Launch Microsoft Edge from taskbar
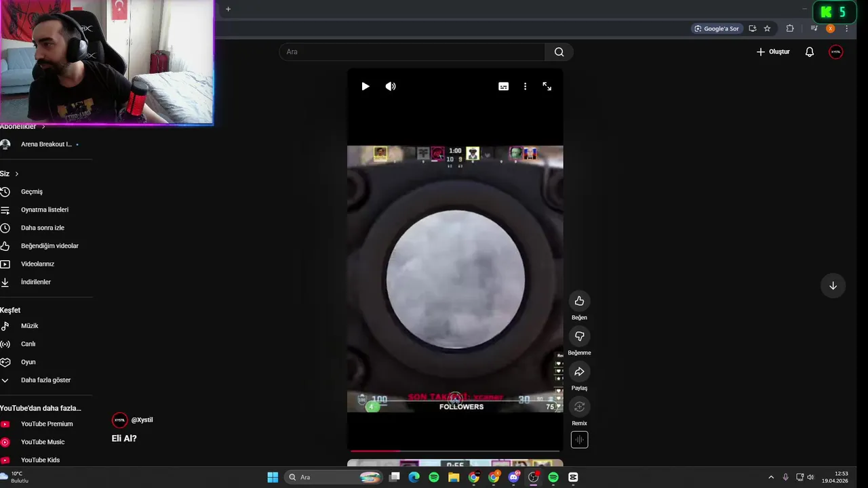The image size is (868, 488). click(414, 477)
